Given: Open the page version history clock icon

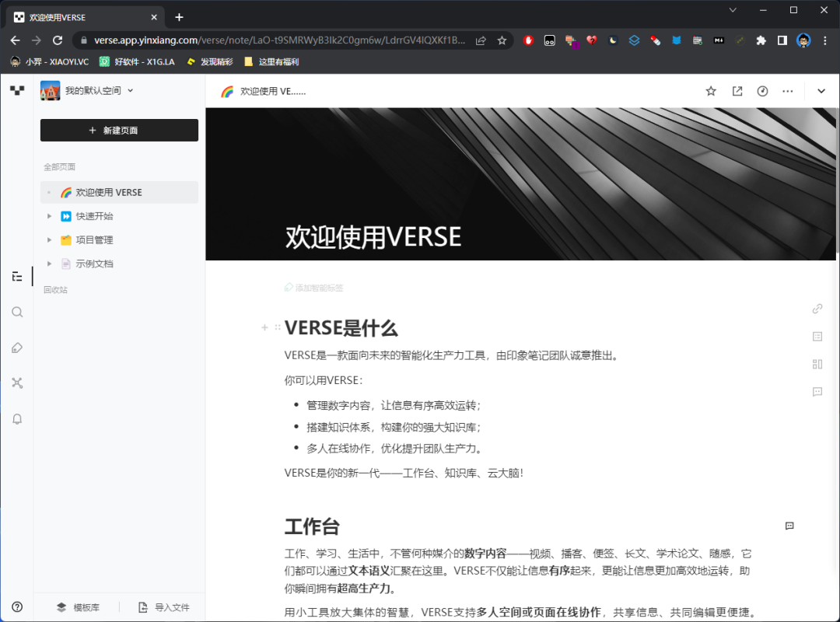Looking at the screenshot, I should (762, 91).
